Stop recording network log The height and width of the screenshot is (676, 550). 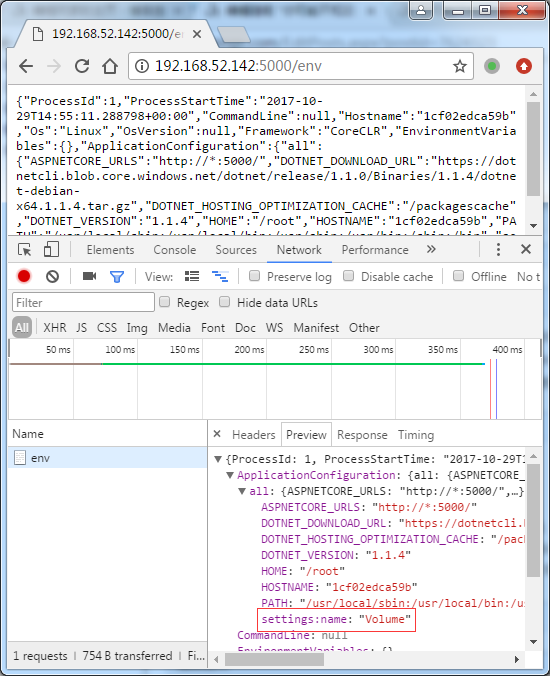pyautogui.click(x=24, y=276)
